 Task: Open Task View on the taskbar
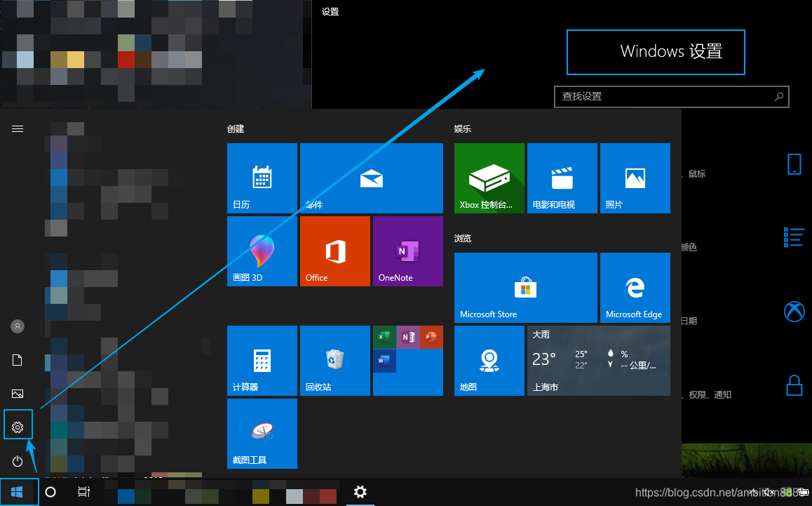pyautogui.click(x=84, y=491)
